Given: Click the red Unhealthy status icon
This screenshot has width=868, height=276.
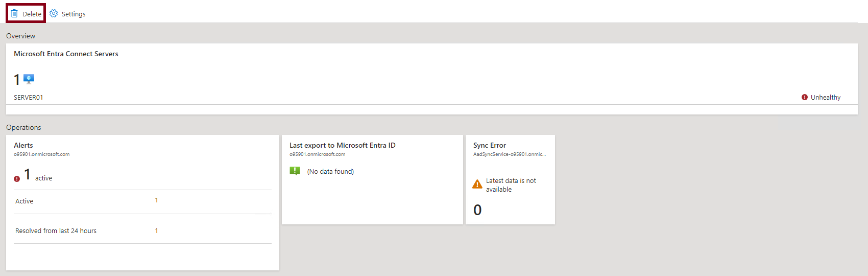Looking at the screenshot, I should coord(805,97).
